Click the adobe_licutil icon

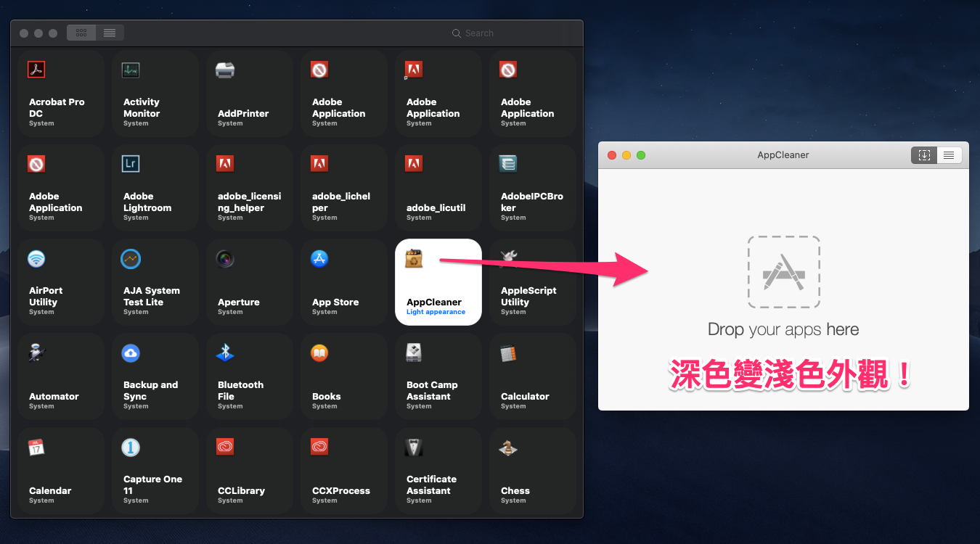414,164
